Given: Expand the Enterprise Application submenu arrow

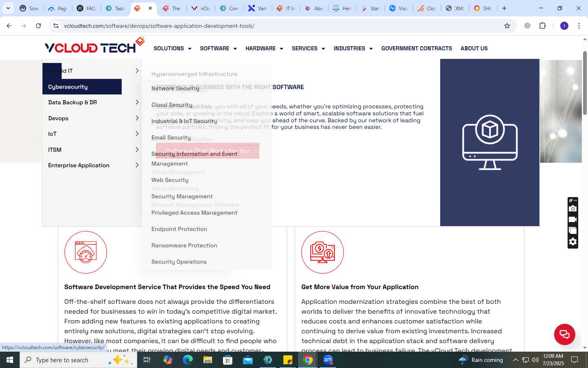Looking at the screenshot, I should pyautogui.click(x=137, y=165).
